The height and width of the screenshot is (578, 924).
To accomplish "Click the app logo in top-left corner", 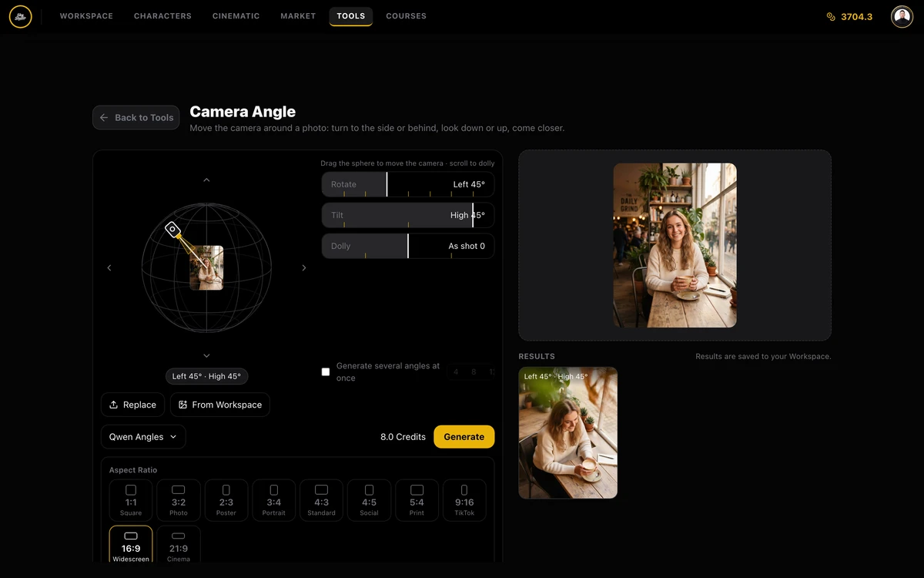I will (x=21, y=16).
